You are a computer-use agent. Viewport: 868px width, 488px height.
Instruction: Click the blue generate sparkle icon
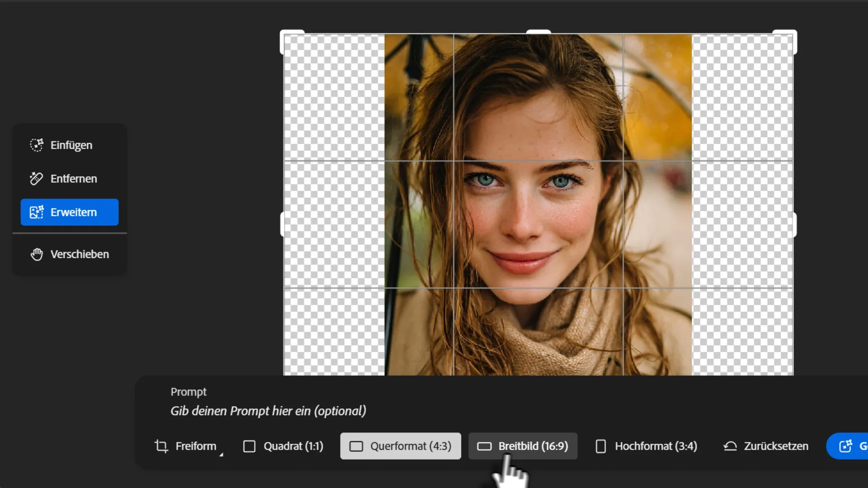coord(845,446)
